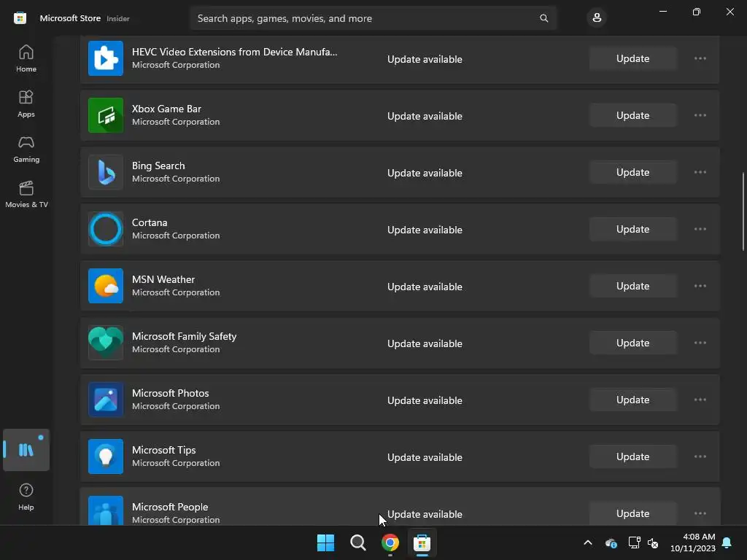The image size is (747, 560).
Task: Click the vertical scrollbar thumb
Action: (743, 211)
